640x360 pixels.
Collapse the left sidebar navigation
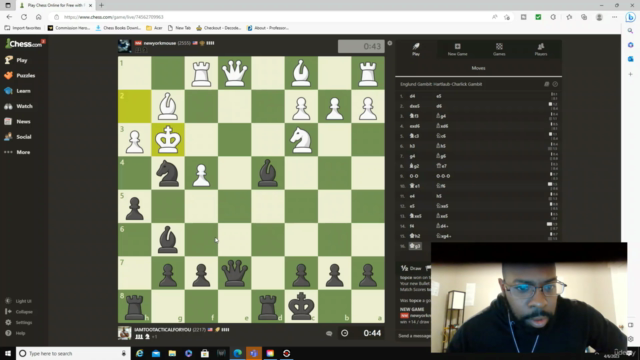click(x=19, y=312)
